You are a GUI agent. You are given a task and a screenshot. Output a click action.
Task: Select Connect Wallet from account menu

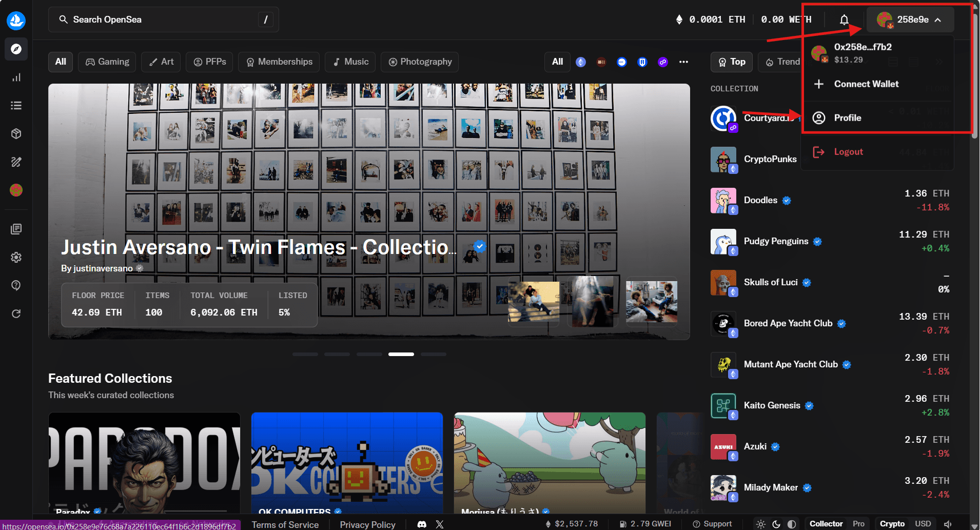(877, 84)
